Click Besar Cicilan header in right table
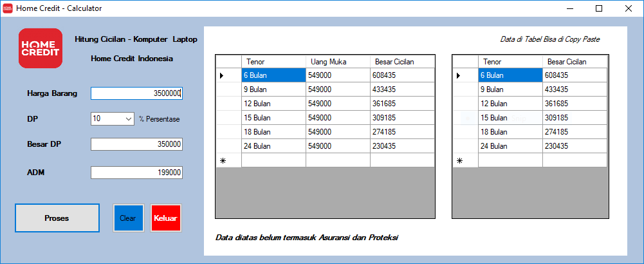This screenshot has width=644, height=264. pos(575,62)
